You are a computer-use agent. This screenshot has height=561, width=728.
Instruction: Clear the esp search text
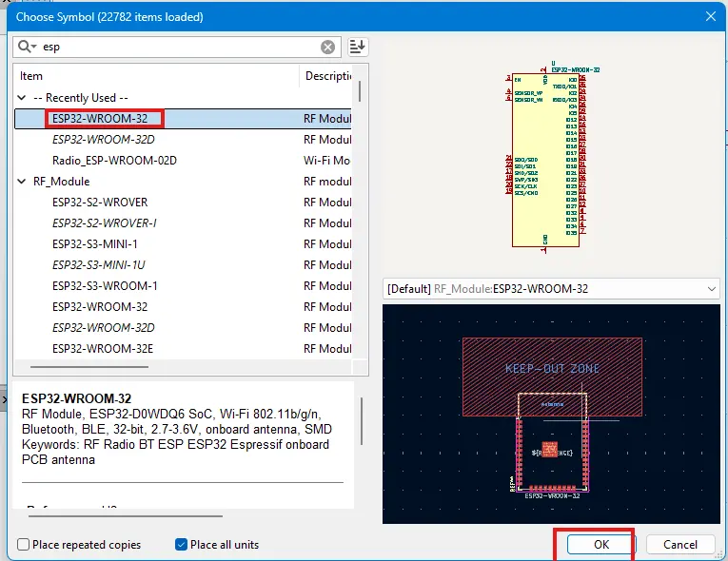(x=327, y=47)
